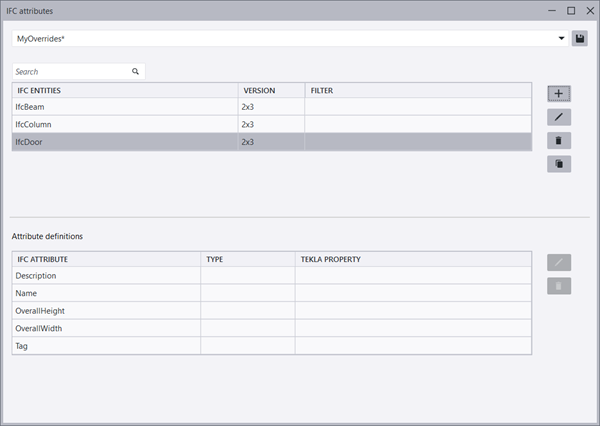The width and height of the screenshot is (600, 427).
Task: Click the VERSION column header
Action: [x=271, y=90]
